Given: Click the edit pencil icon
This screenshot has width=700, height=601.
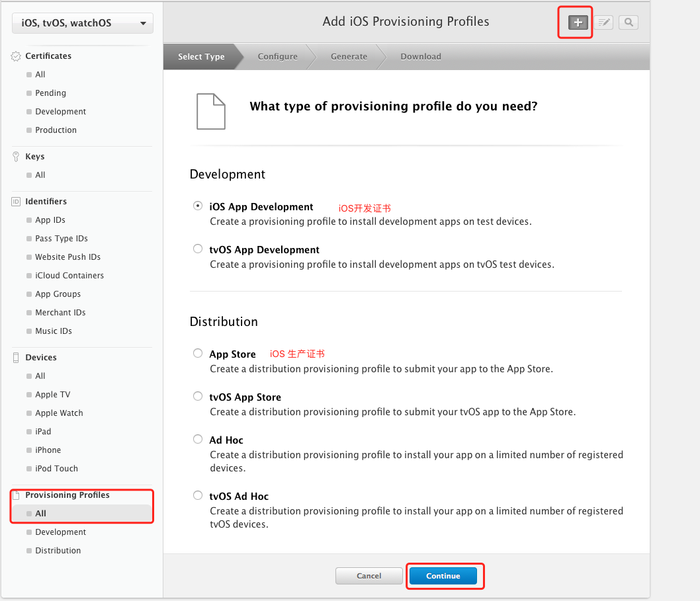Looking at the screenshot, I should pyautogui.click(x=603, y=22).
